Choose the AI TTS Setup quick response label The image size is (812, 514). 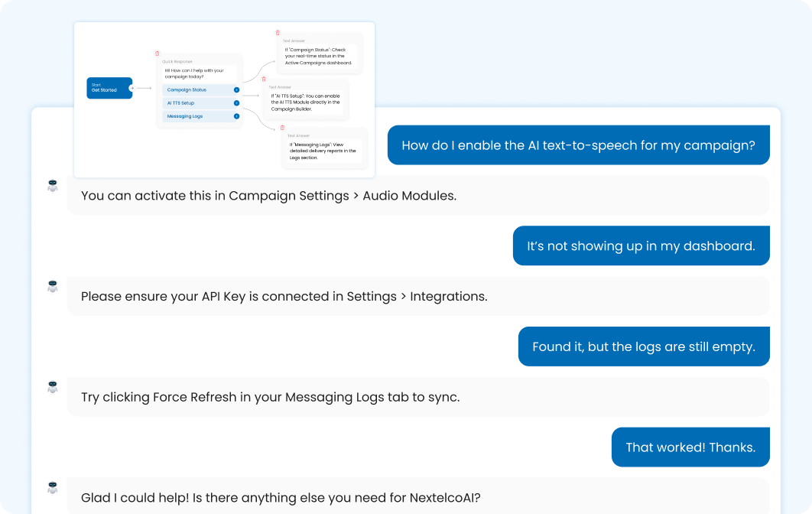tap(180, 103)
